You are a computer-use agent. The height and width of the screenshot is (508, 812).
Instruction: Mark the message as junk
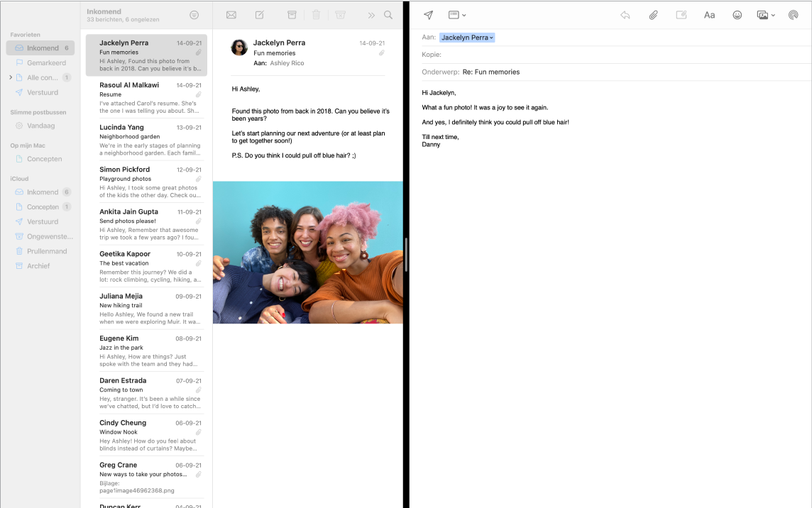pos(341,14)
